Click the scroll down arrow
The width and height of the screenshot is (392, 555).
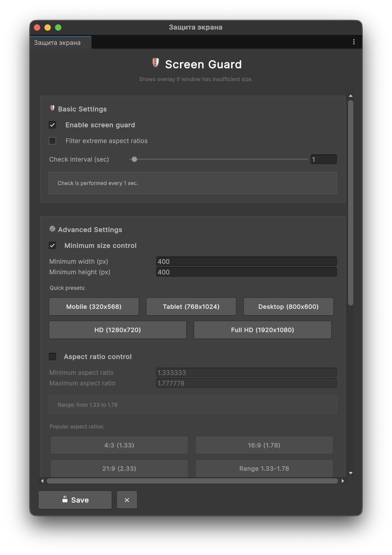350,473
